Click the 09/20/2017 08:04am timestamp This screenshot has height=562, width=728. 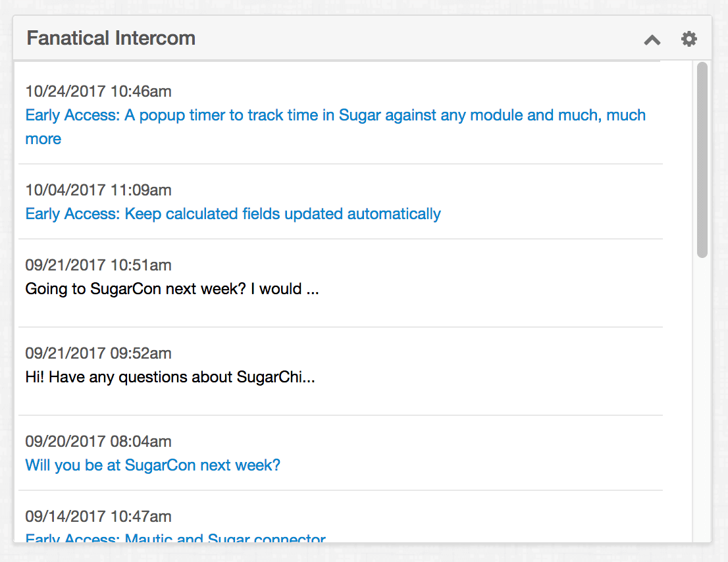pyautogui.click(x=99, y=442)
